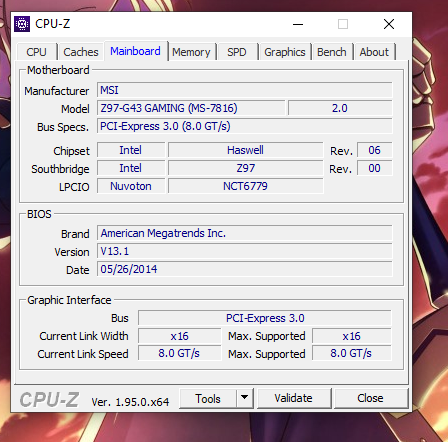Open the Caches tab

[81, 52]
